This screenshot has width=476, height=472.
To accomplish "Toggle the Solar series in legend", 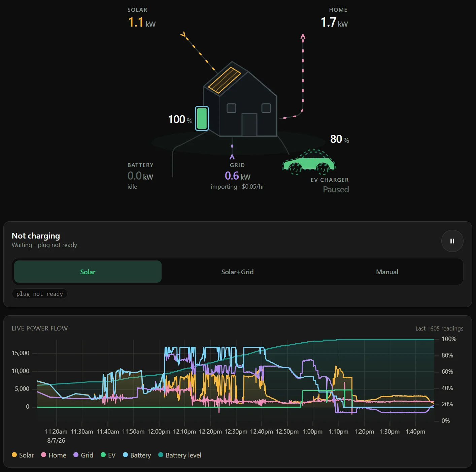I will (x=23, y=455).
